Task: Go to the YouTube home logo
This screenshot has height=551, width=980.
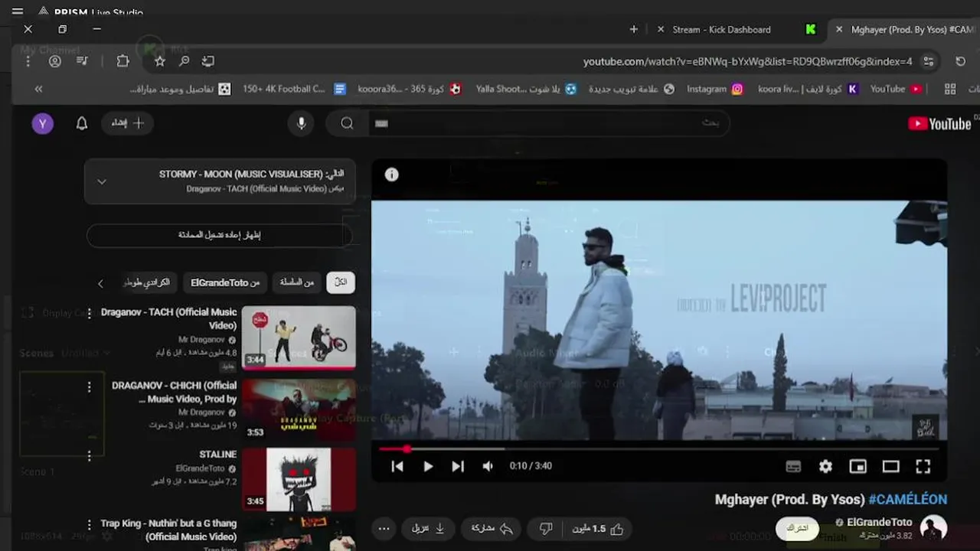Action: 939,124
